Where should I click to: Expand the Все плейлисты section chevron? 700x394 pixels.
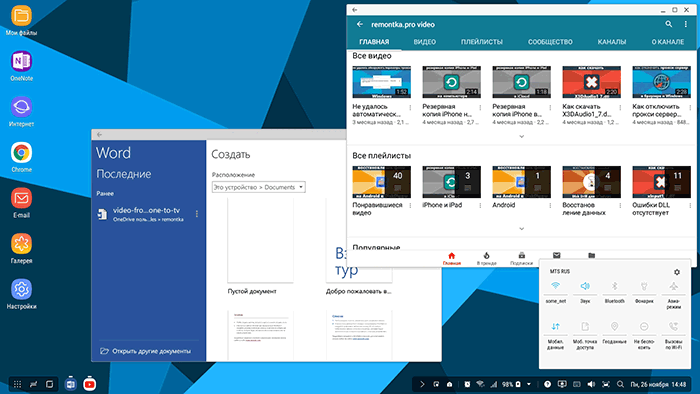point(521,229)
